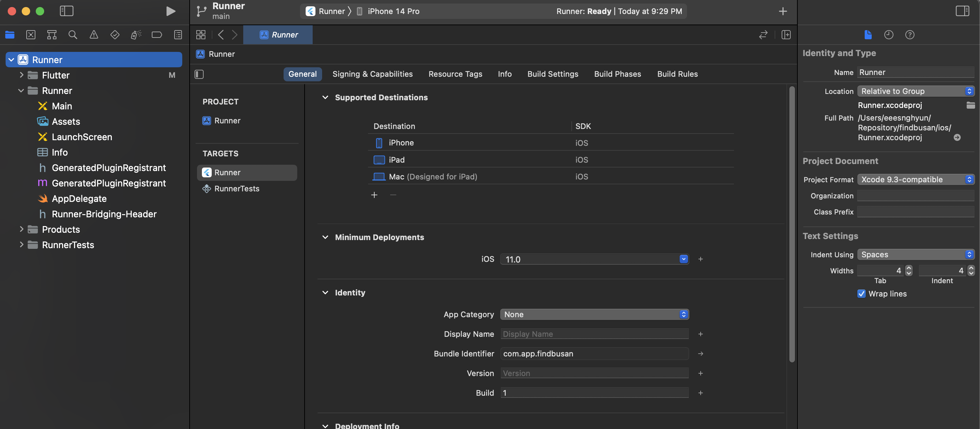Increment the Tab width stepper
Viewport: 980px width, 429px height.
point(908,268)
